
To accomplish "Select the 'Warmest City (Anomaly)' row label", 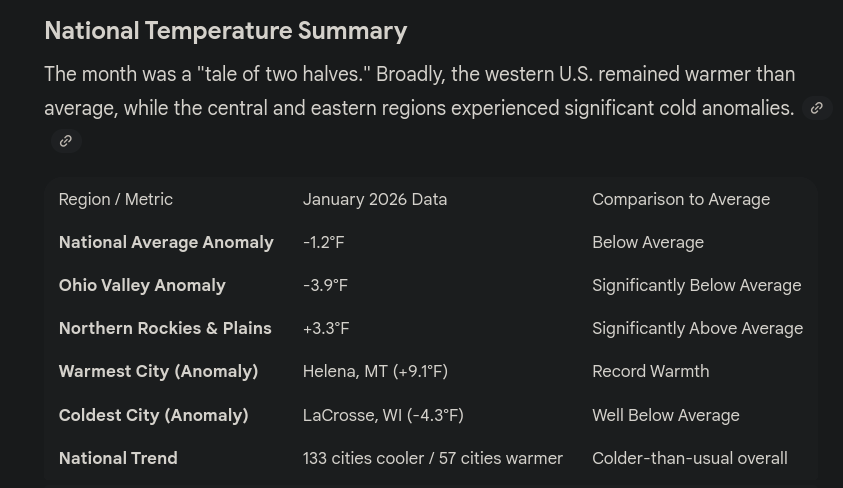I will pyautogui.click(x=159, y=371).
